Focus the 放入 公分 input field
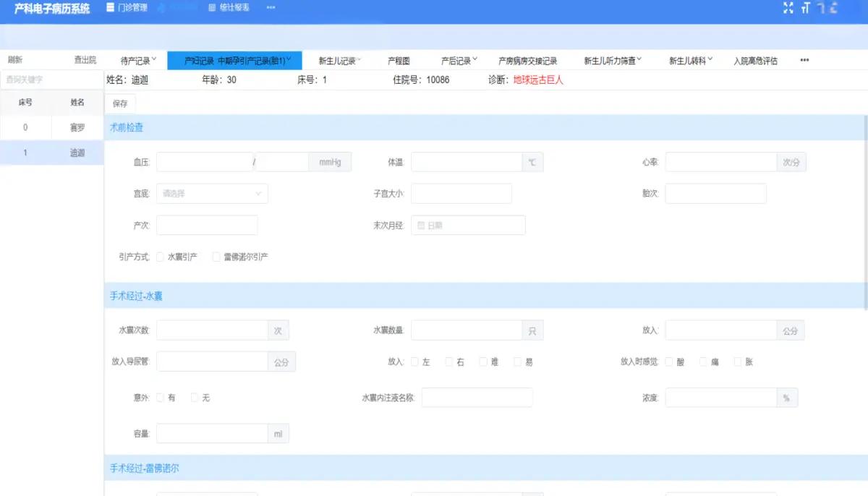 point(721,330)
